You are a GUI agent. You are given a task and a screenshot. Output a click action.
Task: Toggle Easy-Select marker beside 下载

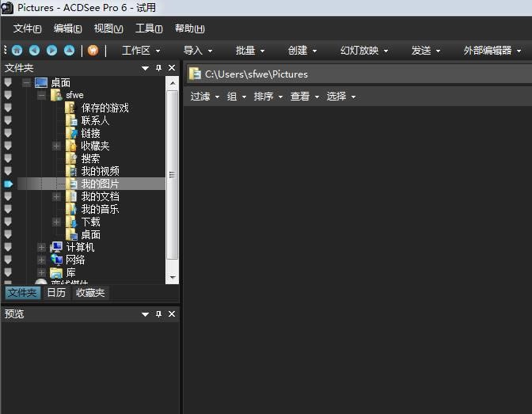(8, 222)
